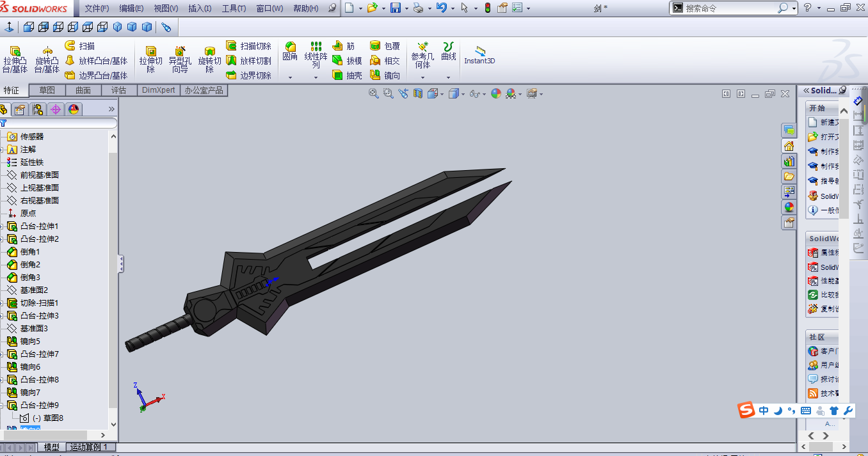
Task: Select the 拉伸切除 extruded cut tool
Action: 151,59
